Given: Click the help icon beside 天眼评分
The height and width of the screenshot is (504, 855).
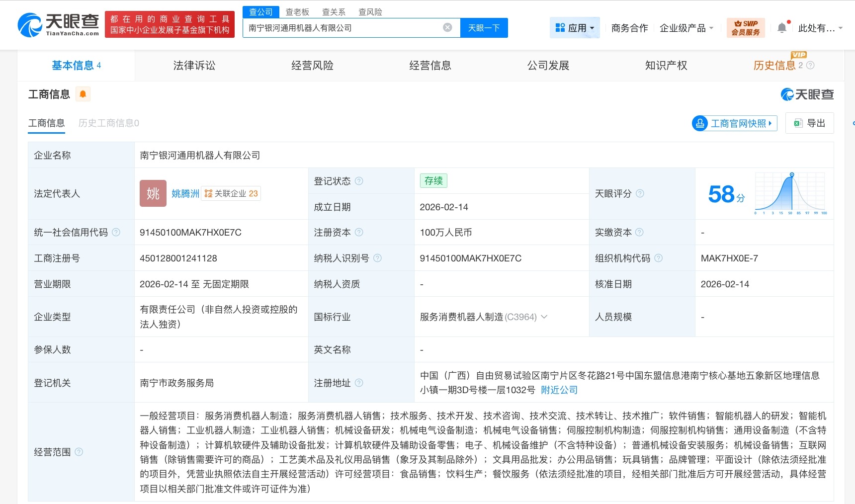Looking at the screenshot, I should (x=641, y=194).
